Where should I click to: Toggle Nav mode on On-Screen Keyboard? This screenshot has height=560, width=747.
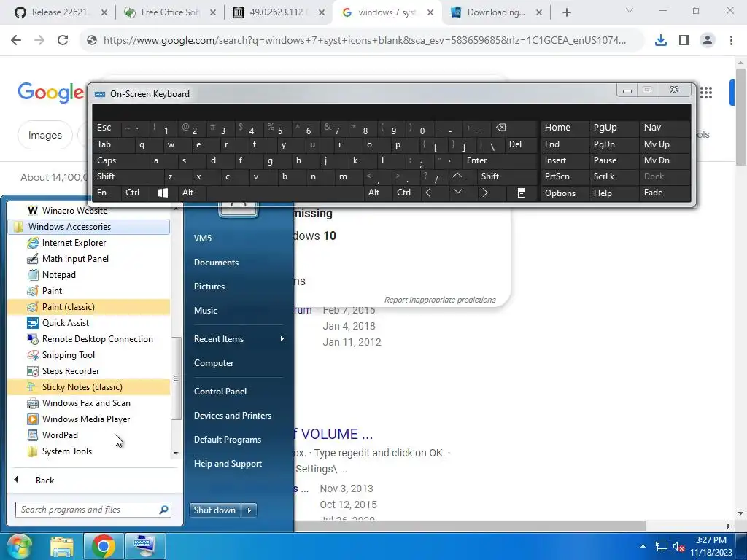[x=664, y=128]
